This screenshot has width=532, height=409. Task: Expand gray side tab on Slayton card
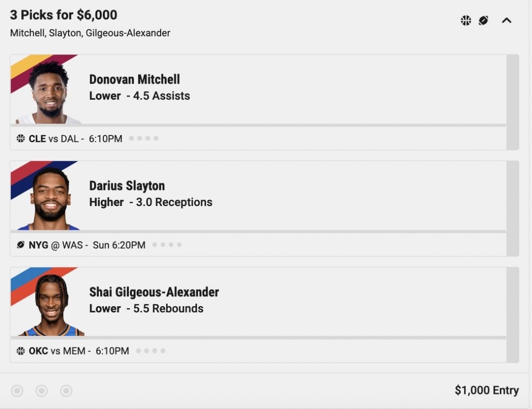513,209
